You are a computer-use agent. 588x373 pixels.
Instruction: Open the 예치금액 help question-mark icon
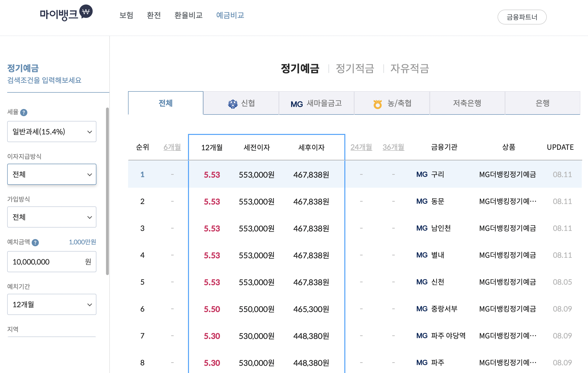(x=36, y=242)
